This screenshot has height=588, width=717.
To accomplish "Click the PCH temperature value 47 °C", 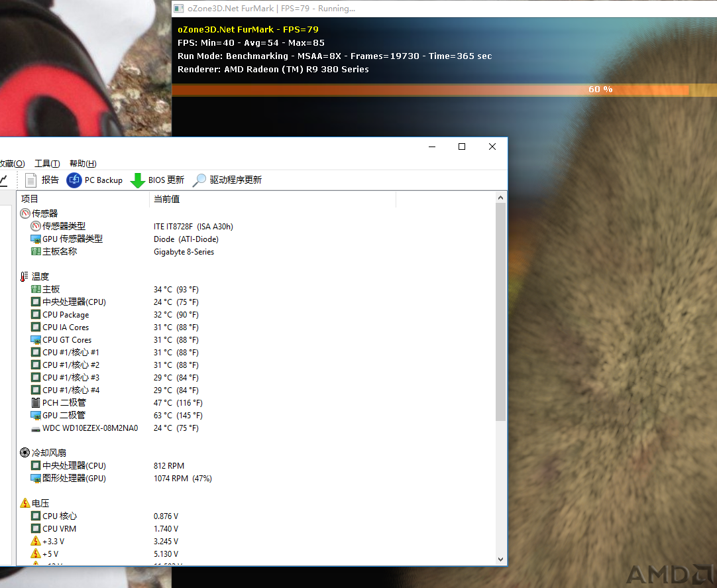I will click(178, 402).
